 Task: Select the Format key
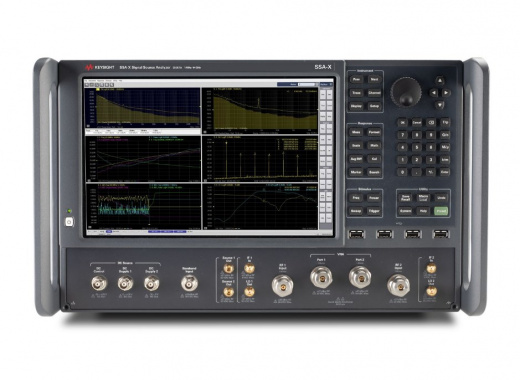pyautogui.click(x=374, y=132)
